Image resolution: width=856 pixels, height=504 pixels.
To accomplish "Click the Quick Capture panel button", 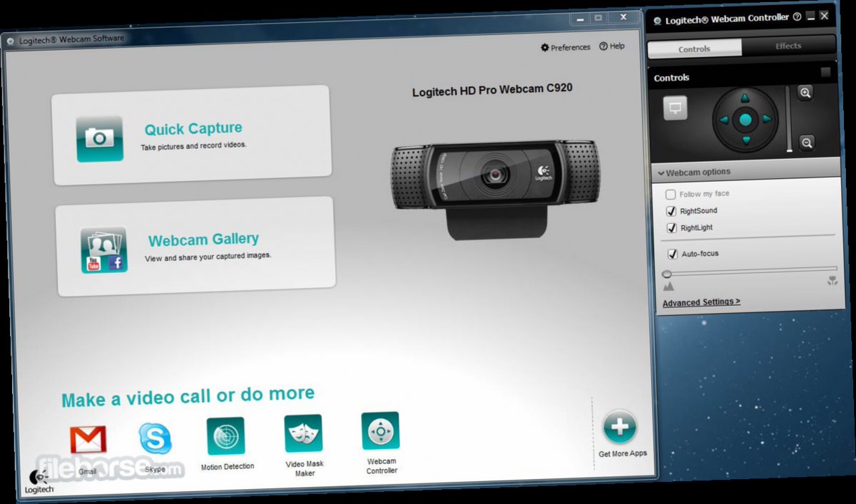I will tap(192, 135).
